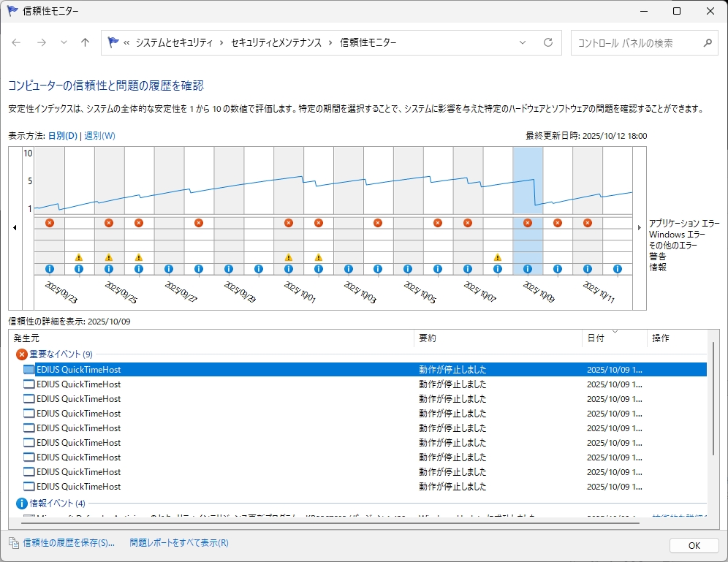728x562 pixels.
Task: Open the 問題レポートをすべて表示(R) link
Action: (x=179, y=543)
